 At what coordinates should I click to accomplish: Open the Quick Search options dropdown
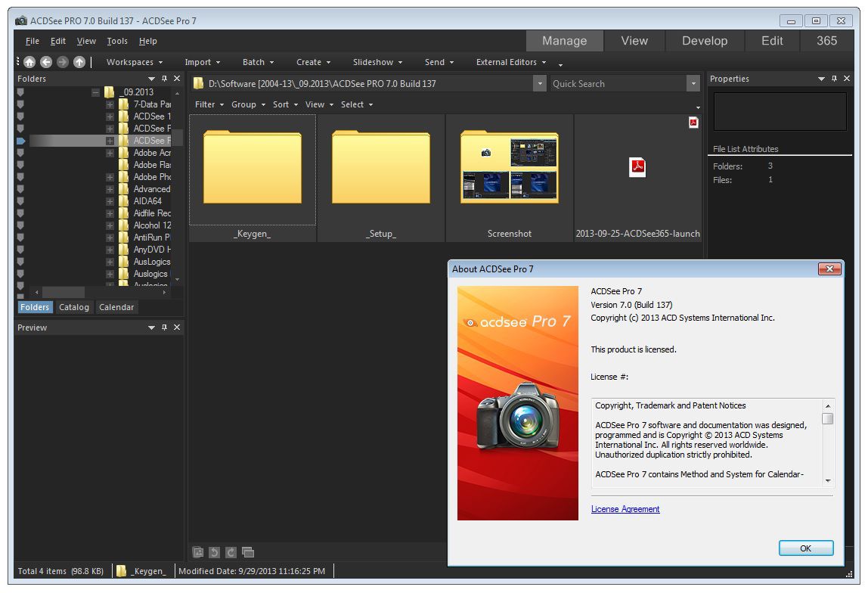pos(693,84)
